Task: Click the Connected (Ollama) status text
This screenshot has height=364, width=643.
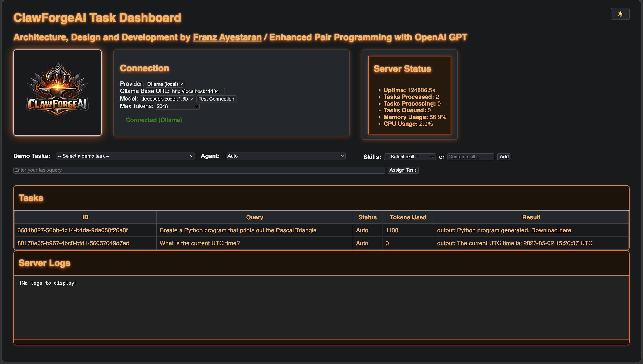Action: click(x=154, y=120)
